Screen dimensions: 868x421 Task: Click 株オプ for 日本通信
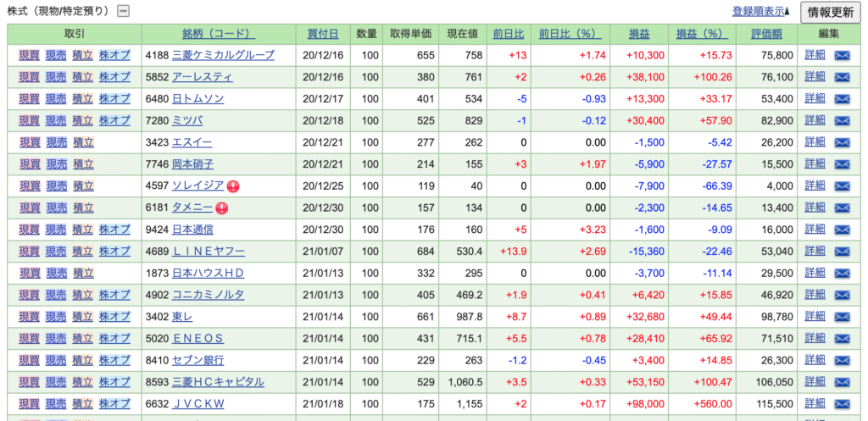(114, 230)
